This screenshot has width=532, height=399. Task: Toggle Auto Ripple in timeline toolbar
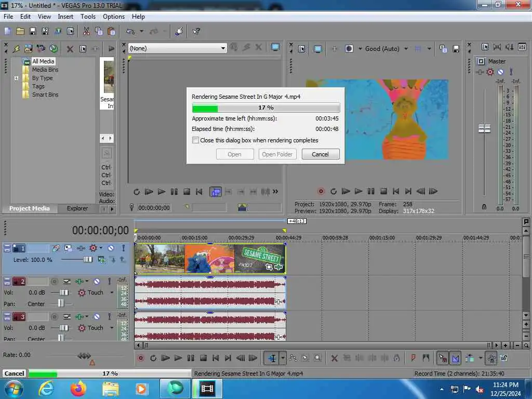pyautogui.click(x=470, y=358)
